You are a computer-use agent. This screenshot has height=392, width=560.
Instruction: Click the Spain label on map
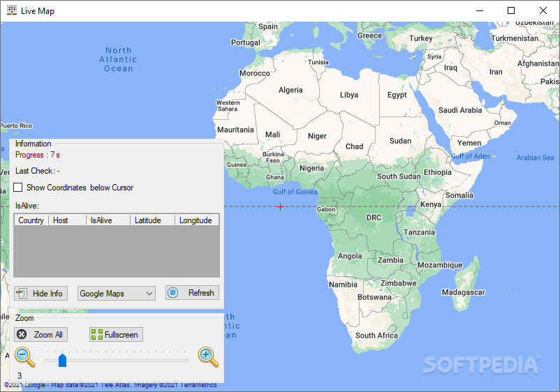268,27
